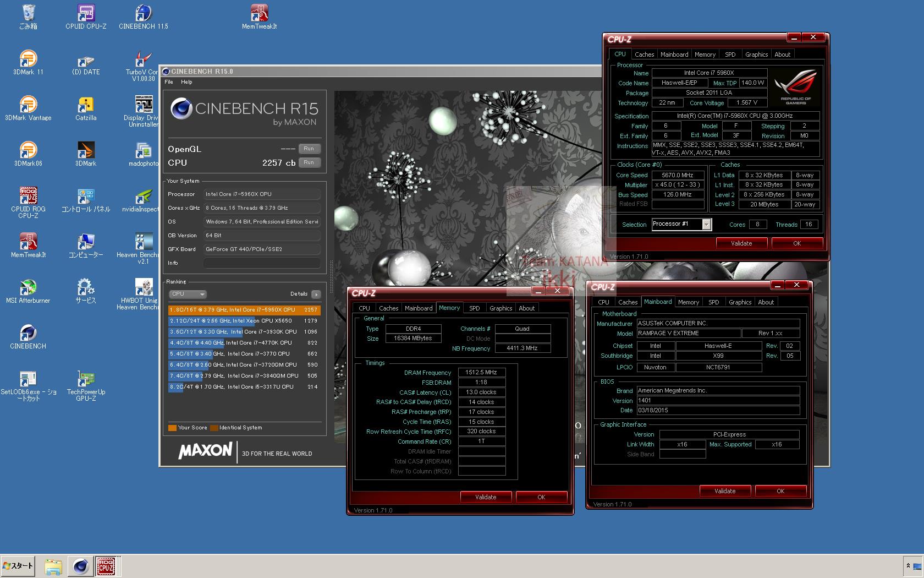Open 3DMark Vantage desktop icon
The width and height of the screenshot is (924, 578).
pos(28,108)
